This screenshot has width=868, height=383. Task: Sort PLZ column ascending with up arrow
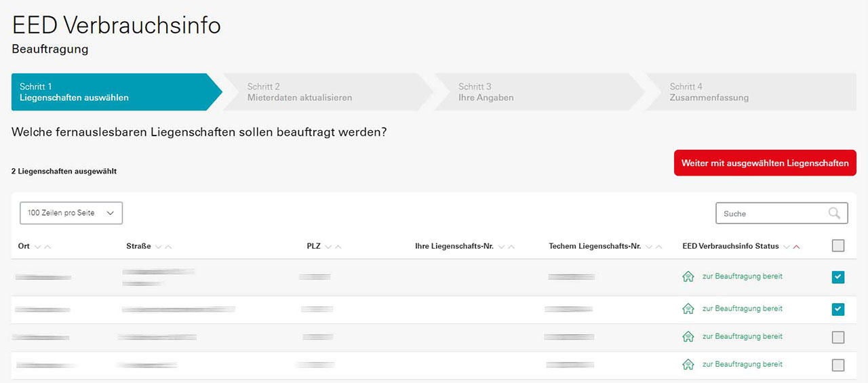[x=338, y=247]
